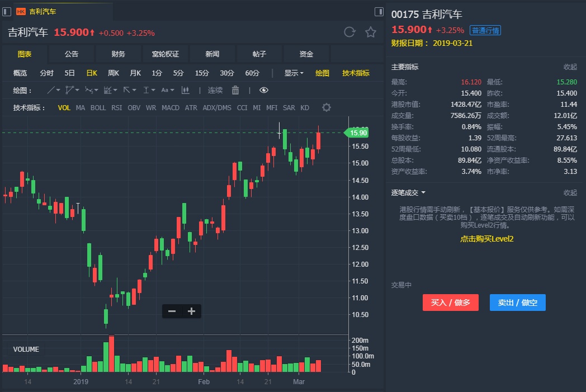This screenshot has width=586, height=392.
Task: Toggle drawing visibility with the eye icon
Action: coord(264,90)
